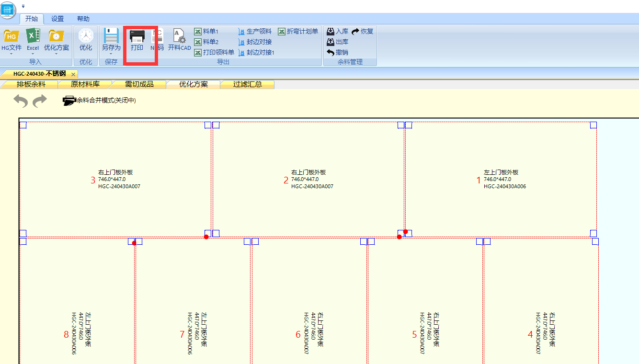639x364 pixels.
Task: Switch to the 过滤汇总 tab
Action: 248,84
